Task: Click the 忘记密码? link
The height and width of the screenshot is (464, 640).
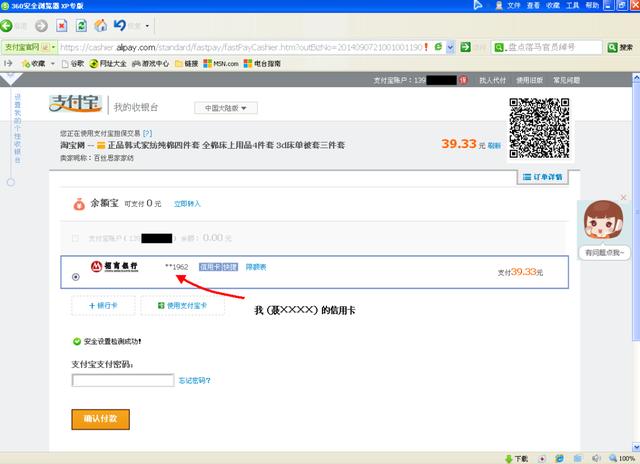Action: click(195, 381)
